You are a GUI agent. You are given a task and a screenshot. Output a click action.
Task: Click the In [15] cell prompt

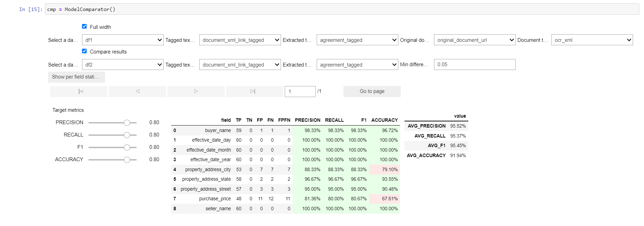(x=31, y=9)
